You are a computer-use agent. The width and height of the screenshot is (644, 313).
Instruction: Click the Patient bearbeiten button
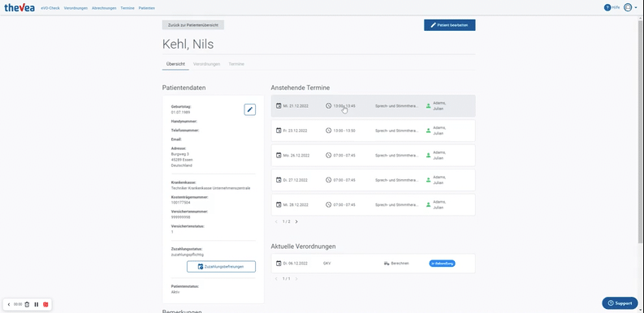pyautogui.click(x=450, y=25)
